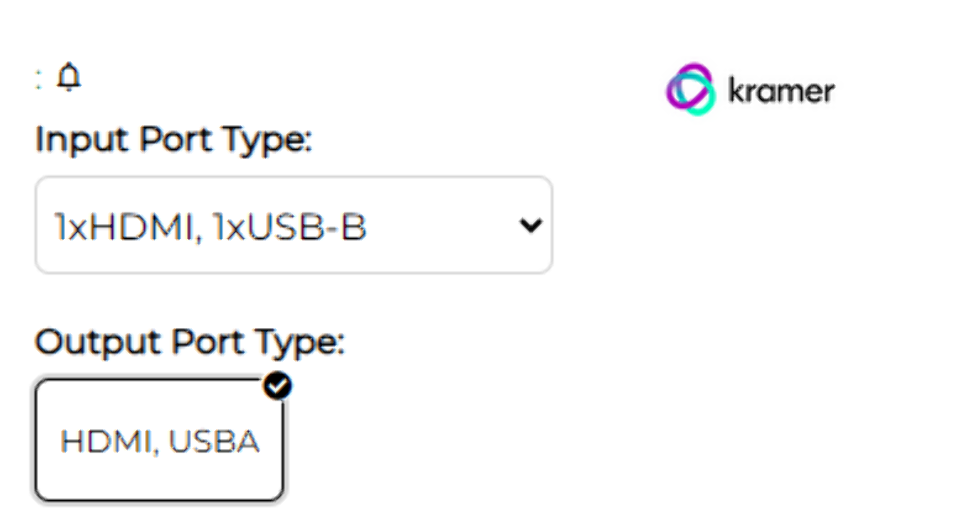Deselect the checked HDMI, USBA card
Screen dimensions: 956x524
click(160, 440)
